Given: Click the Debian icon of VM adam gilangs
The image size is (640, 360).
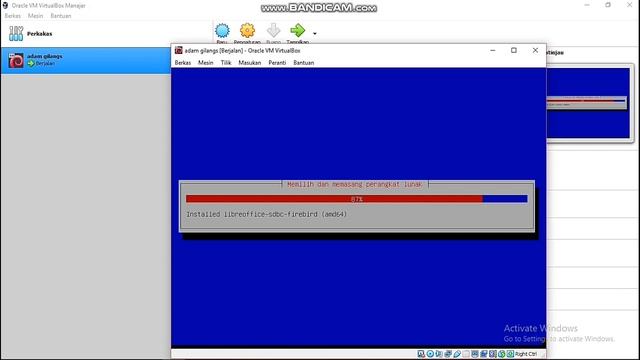Looking at the screenshot, I should (x=16, y=60).
